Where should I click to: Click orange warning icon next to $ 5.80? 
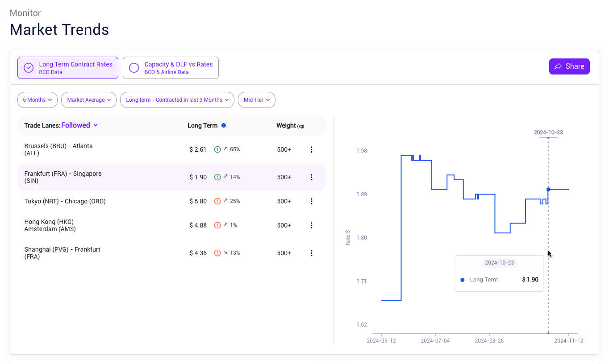(x=217, y=201)
